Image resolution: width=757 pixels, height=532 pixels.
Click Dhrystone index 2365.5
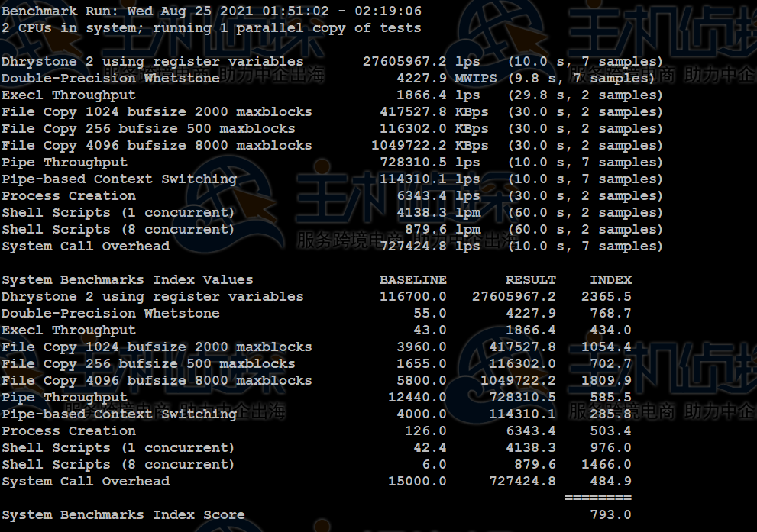[607, 297]
